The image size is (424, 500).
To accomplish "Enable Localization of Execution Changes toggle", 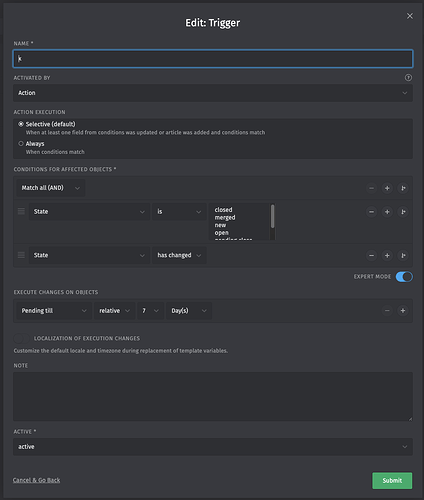I will click(x=21, y=338).
